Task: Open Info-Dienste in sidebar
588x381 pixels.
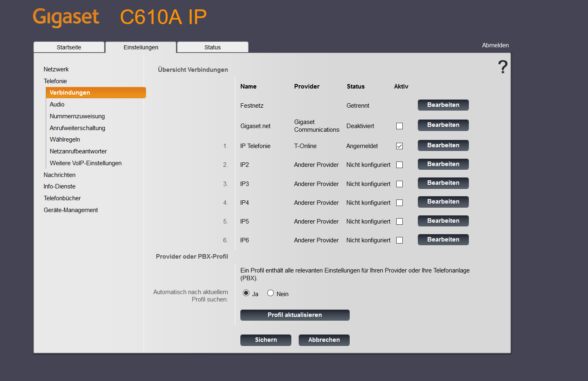Action: pyautogui.click(x=60, y=186)
